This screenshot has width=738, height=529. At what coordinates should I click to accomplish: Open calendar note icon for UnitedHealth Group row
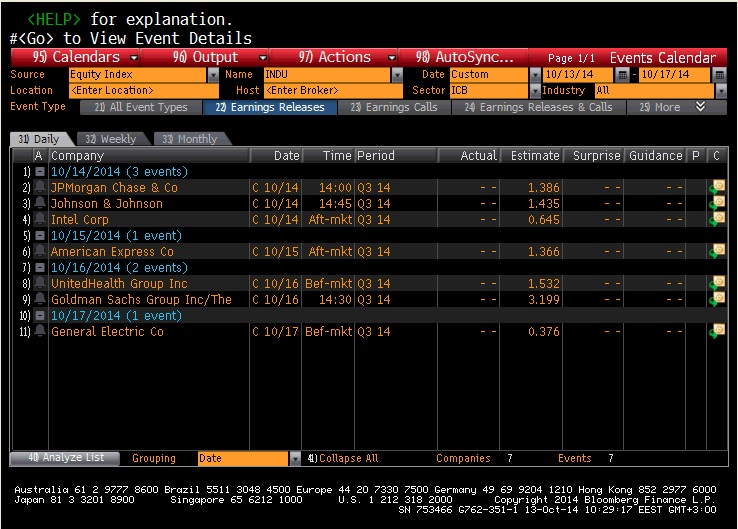tap(717, 283)
